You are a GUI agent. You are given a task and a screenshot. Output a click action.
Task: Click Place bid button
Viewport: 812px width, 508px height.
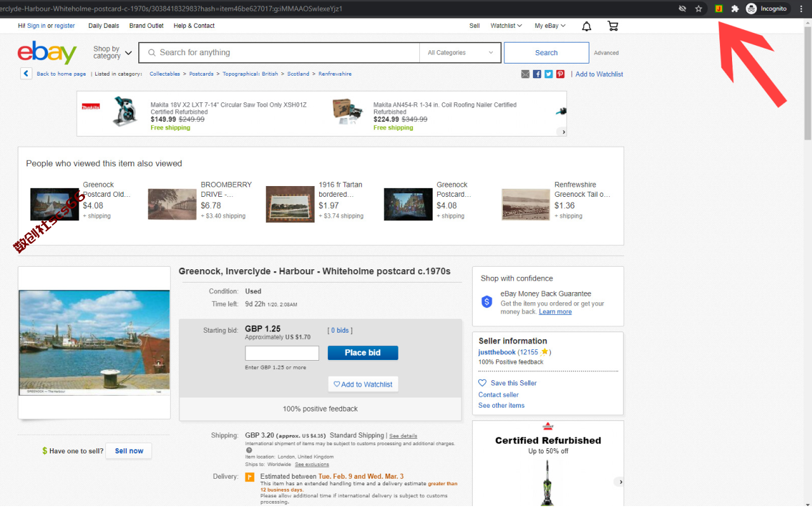363,352
